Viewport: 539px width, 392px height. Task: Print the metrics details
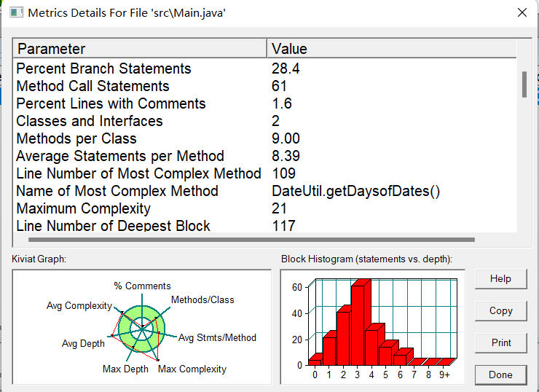coord(500,343)
